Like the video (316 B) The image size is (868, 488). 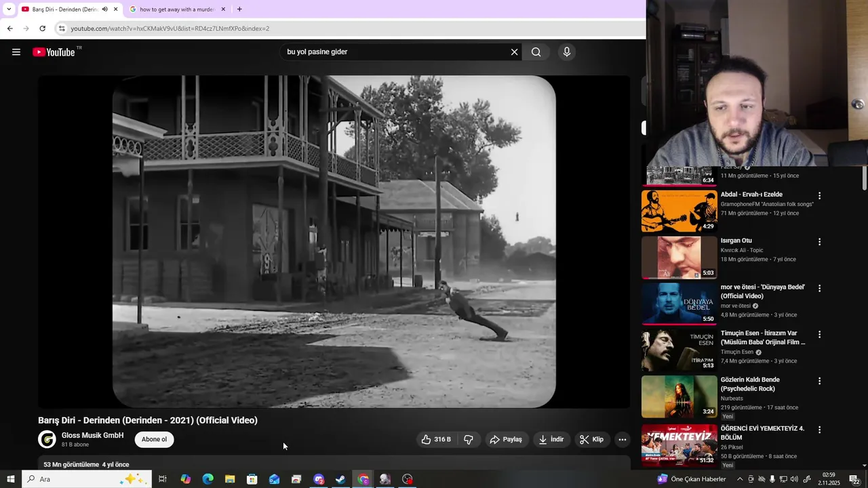click(x=435, y=439)
